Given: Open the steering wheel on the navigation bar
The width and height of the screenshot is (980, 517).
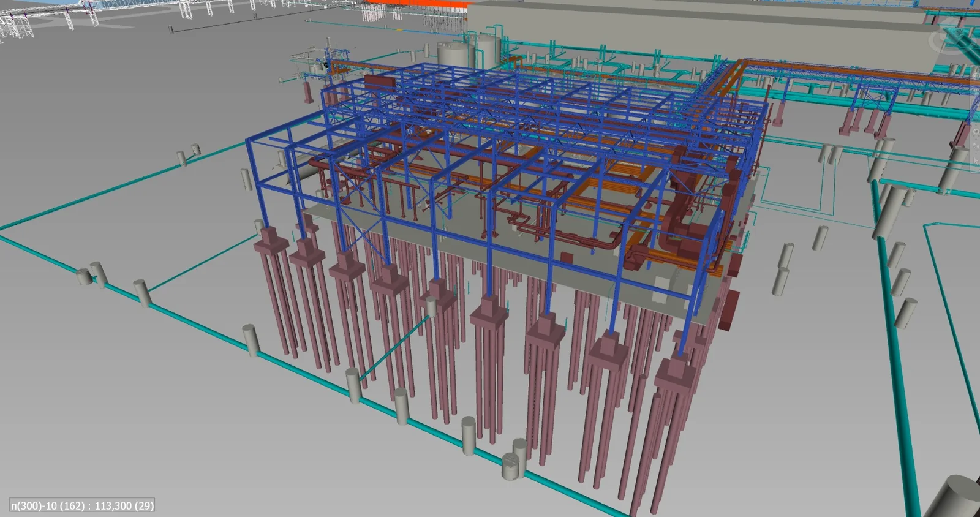Looking at the screenshot, I should click(x=976, y=75).
